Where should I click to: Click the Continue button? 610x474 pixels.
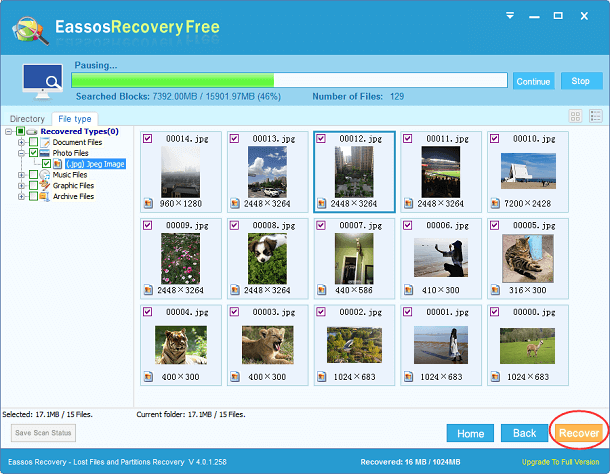[x=533, y=81]
